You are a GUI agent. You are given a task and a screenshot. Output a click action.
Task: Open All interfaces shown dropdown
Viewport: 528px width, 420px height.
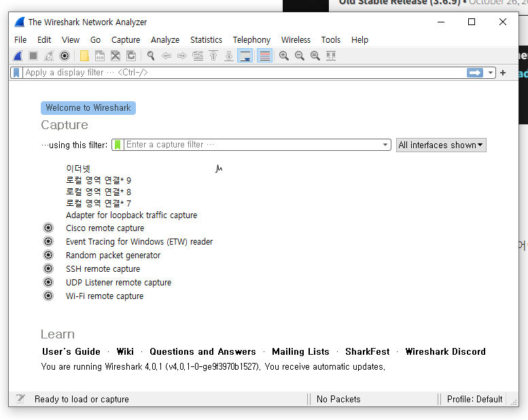tap(441, 145)
